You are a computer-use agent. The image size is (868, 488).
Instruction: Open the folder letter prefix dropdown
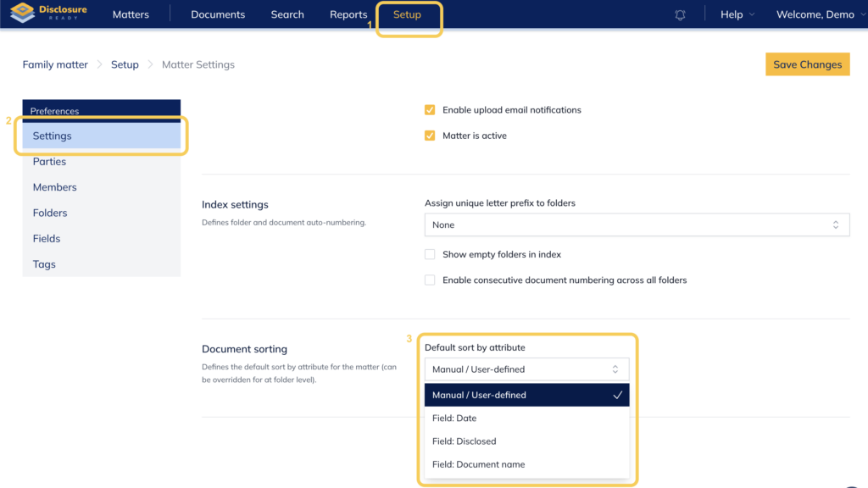point(636,225)
